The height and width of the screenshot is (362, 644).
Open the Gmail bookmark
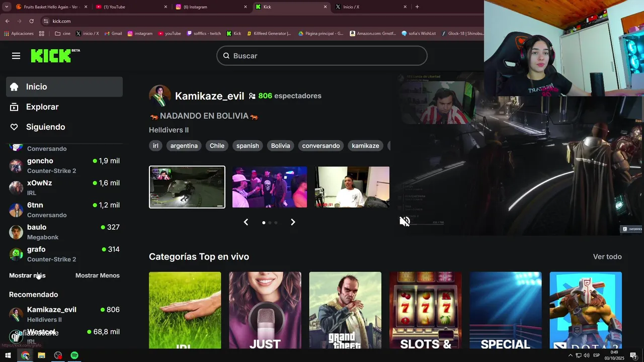[113, 34]
